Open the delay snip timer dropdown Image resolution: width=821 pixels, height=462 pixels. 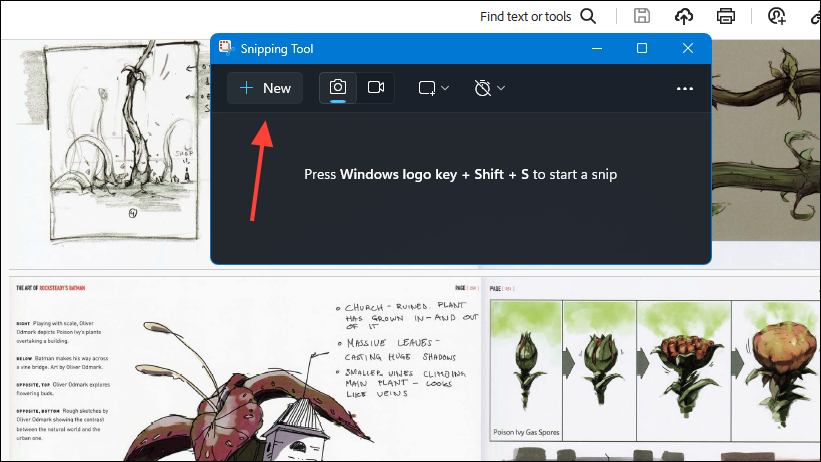pos(489,88)
